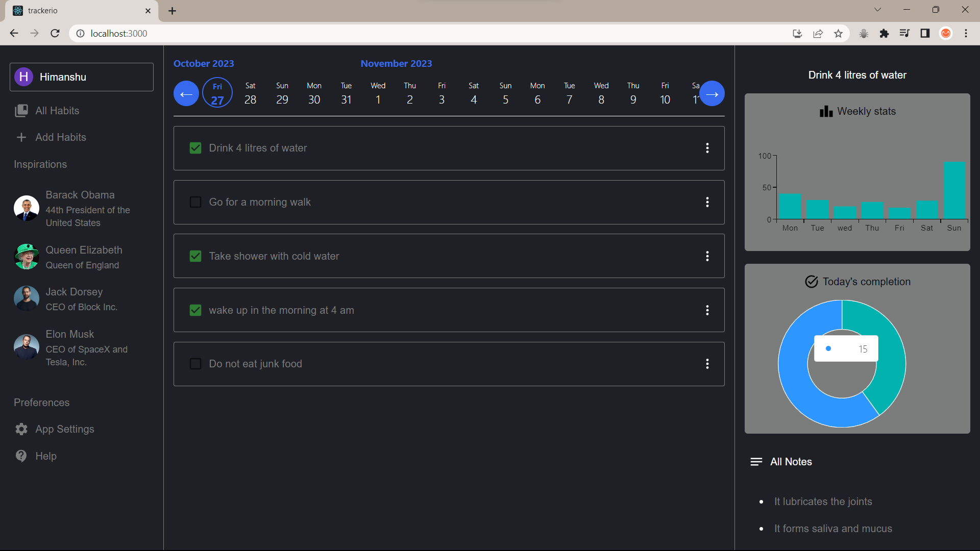The width and height of the screenshot is (980, 551).
Task: Open three-dot menu for wake up at 4 am
Action: click(707, 310)
